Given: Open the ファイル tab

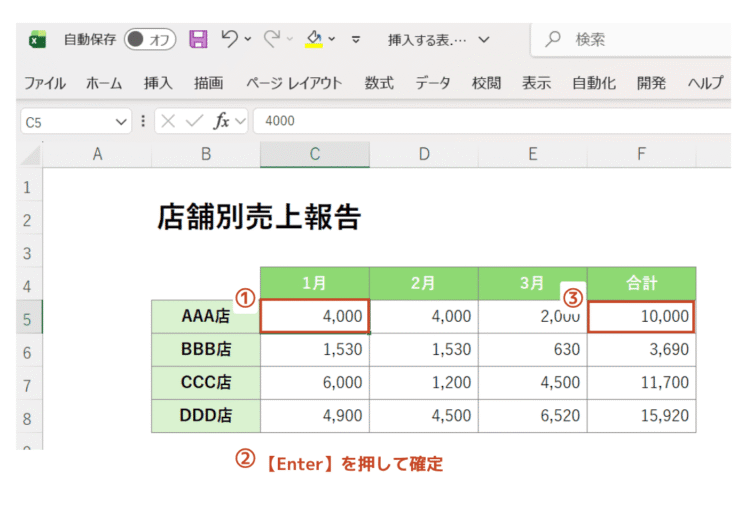Looking at the screenshot, I should point(45,83).
